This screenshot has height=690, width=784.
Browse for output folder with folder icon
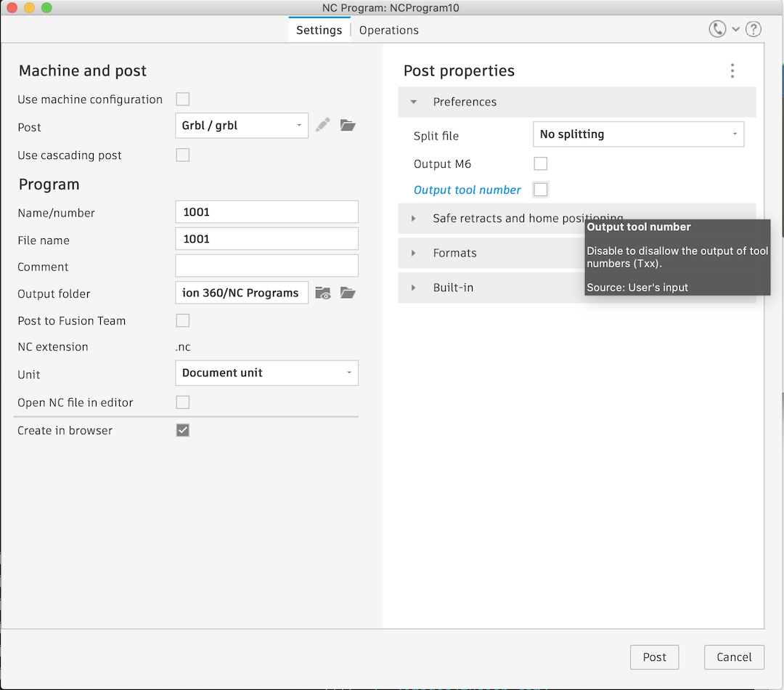348,293
